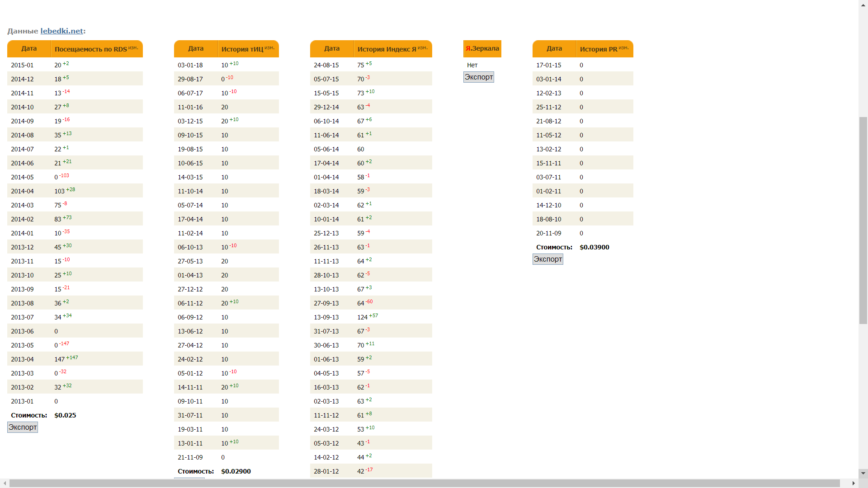
Task: Click the История PR column header
Action: click(599, 49)
